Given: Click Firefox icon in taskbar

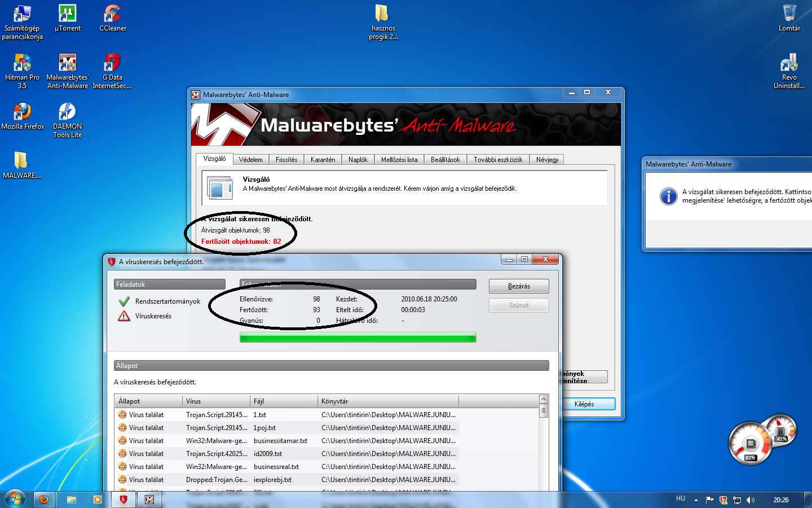Looking at the screenshot, I should 43,500.
